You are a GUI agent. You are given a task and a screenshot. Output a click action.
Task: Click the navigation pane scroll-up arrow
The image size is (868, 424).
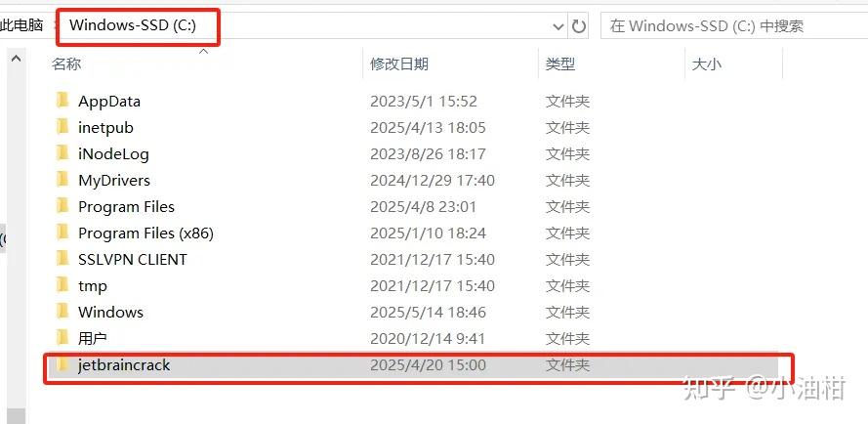coord(16,58)
